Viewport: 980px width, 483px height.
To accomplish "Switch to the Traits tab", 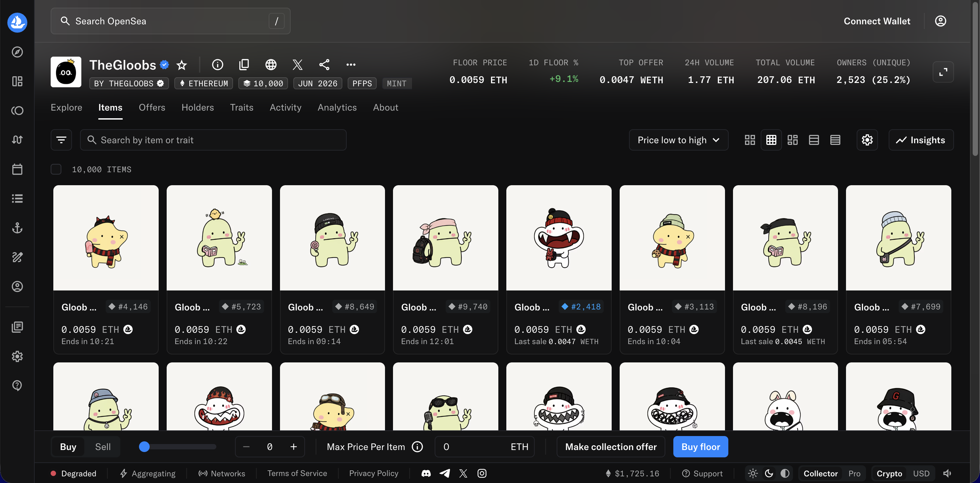I will pyautogui.click(x=242, y=108).
